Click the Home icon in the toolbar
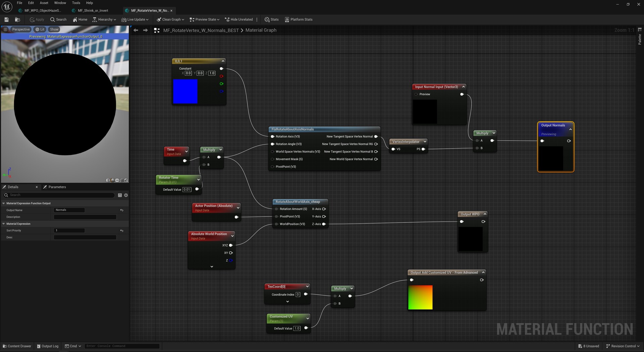Viewport: 644px width, 352px height. click(x=80, y=19)
